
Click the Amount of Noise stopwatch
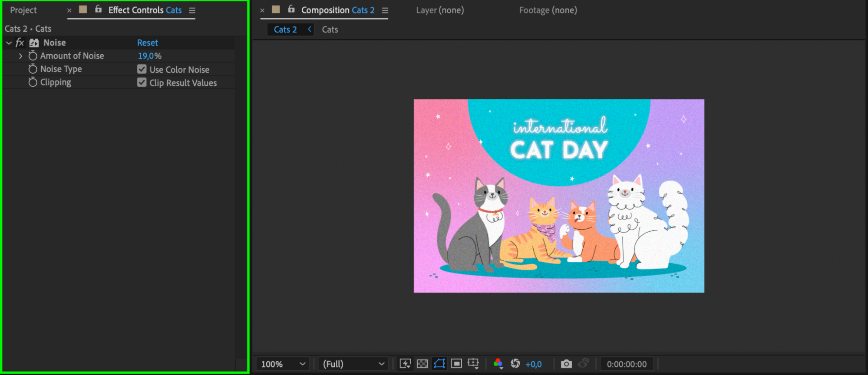point(33,56)
